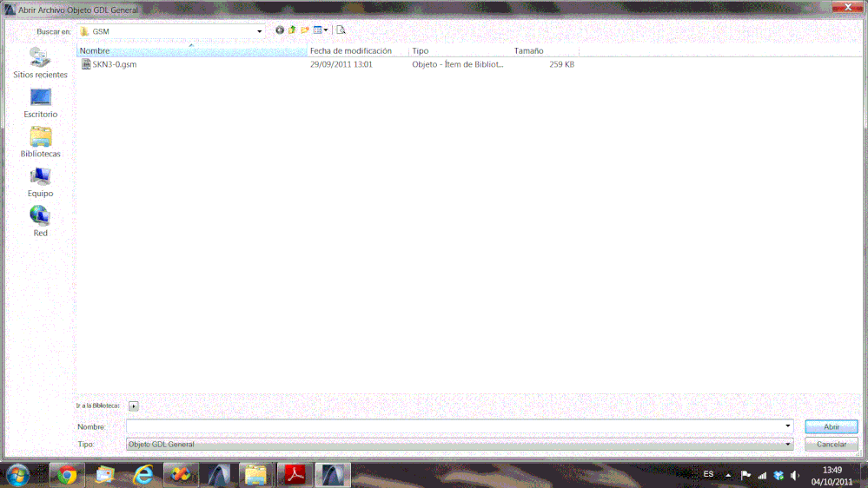Click the volume speaker tray icon
This screenshot has width=868, height=488.
tap(795, 475)
